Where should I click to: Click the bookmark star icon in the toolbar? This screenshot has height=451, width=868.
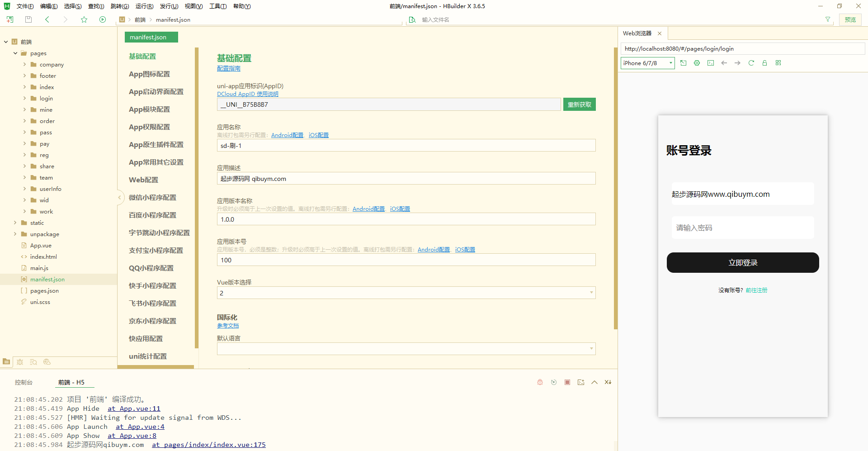coord(84,19)
